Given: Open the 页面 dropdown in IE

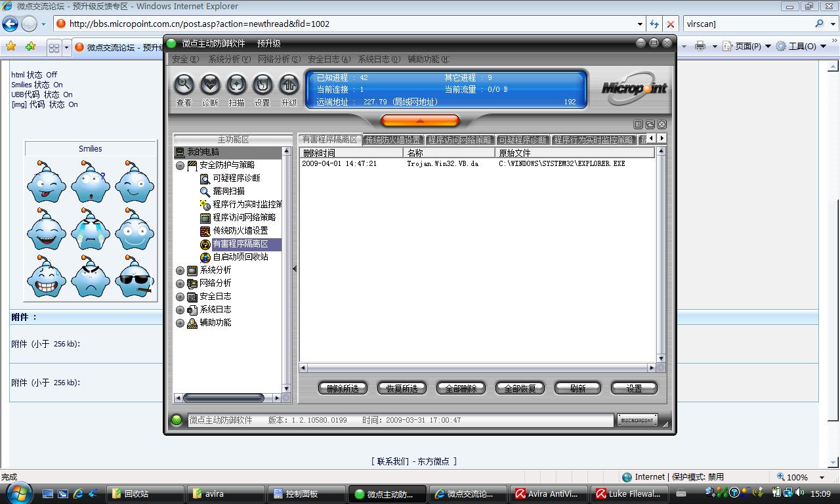Looking at the screenshot, I should click(x=745, y=47).
